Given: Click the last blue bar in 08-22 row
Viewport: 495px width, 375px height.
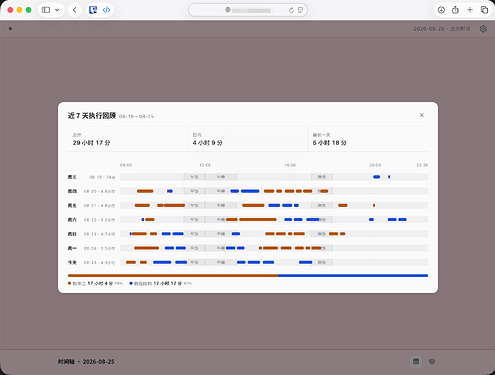Looking at the screenshot, I should click(402, 219).
